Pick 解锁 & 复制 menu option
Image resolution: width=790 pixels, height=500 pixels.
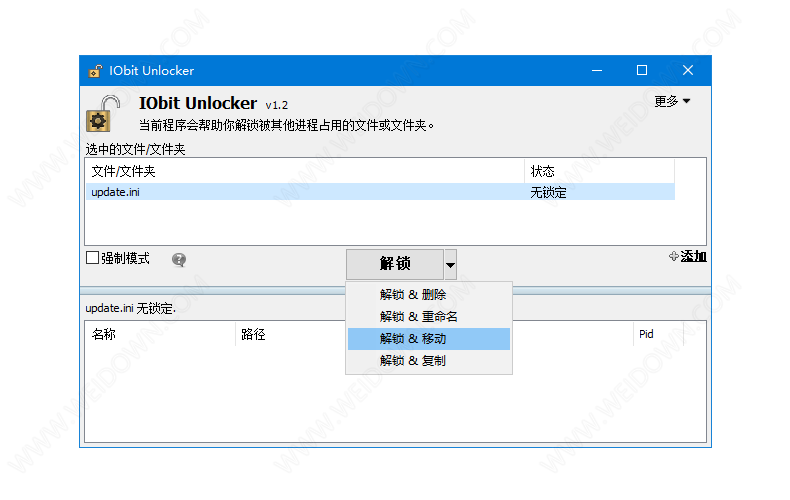point(429,361)
